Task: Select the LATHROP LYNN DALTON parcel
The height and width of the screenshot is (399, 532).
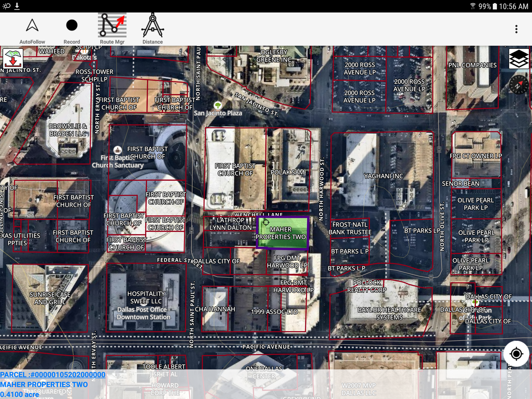Action: [230, 224]
